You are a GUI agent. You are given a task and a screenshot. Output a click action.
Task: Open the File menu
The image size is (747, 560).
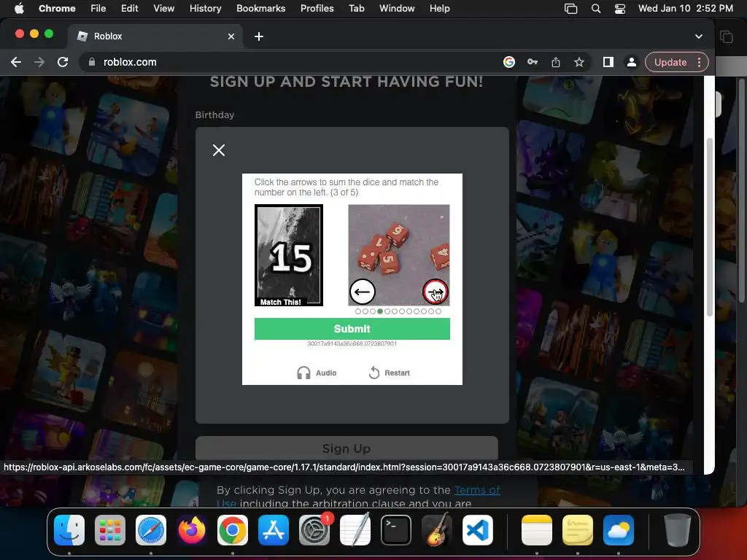coord(98,9)
